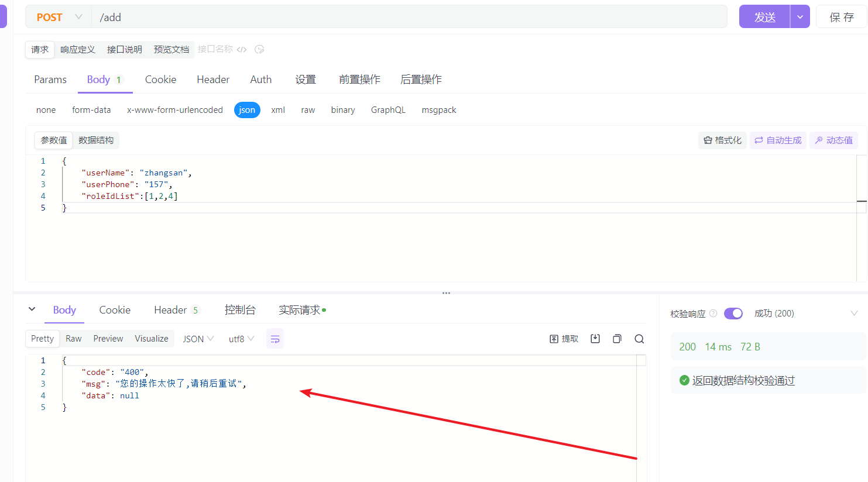This screenshot has width=868, height=482.
Task: Click the /add URL input field
Action: click(x=409, y=18)
